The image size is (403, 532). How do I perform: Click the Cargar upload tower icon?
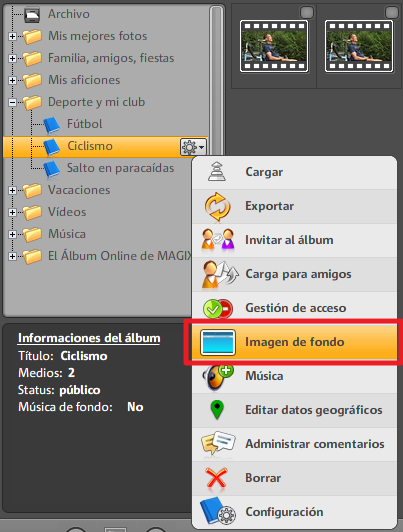tap(217, 172)
